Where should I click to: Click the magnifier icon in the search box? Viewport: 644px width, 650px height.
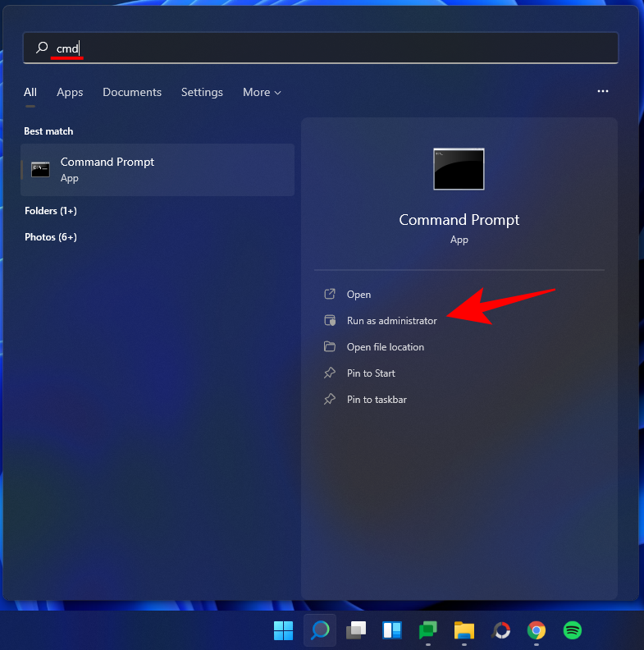[42, 48]
